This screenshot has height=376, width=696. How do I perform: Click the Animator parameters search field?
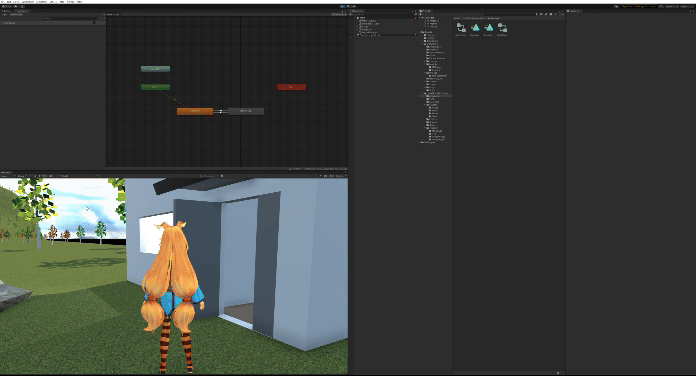[x=72, y=18]
